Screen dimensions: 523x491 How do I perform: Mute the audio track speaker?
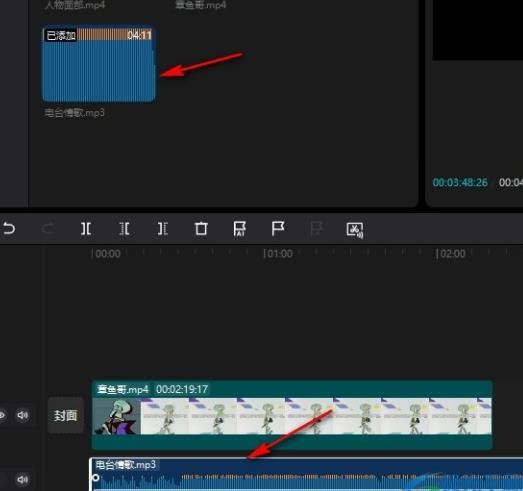click(x=23, y=479)
